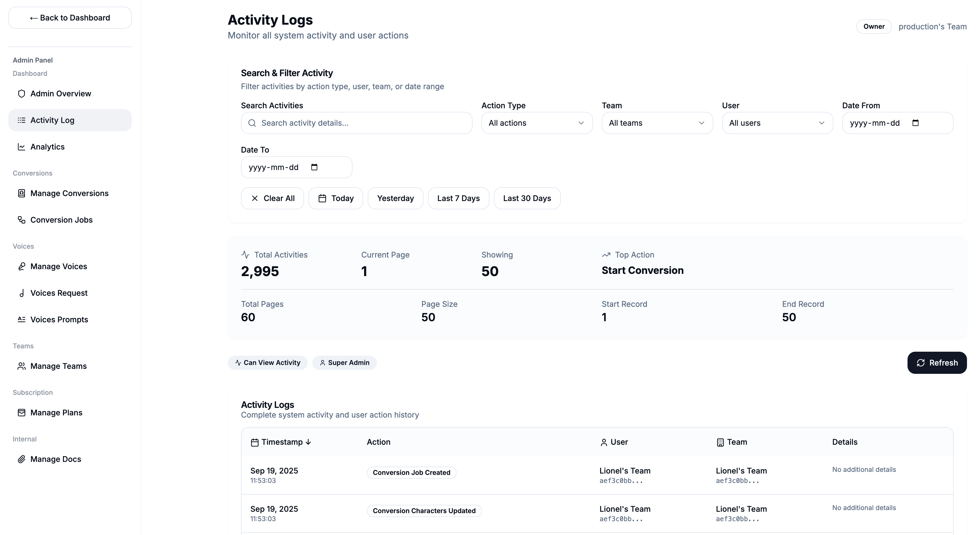Click Back to Dashboard button
The width and height of the screenshot is (980, 535).
[70, 18]
